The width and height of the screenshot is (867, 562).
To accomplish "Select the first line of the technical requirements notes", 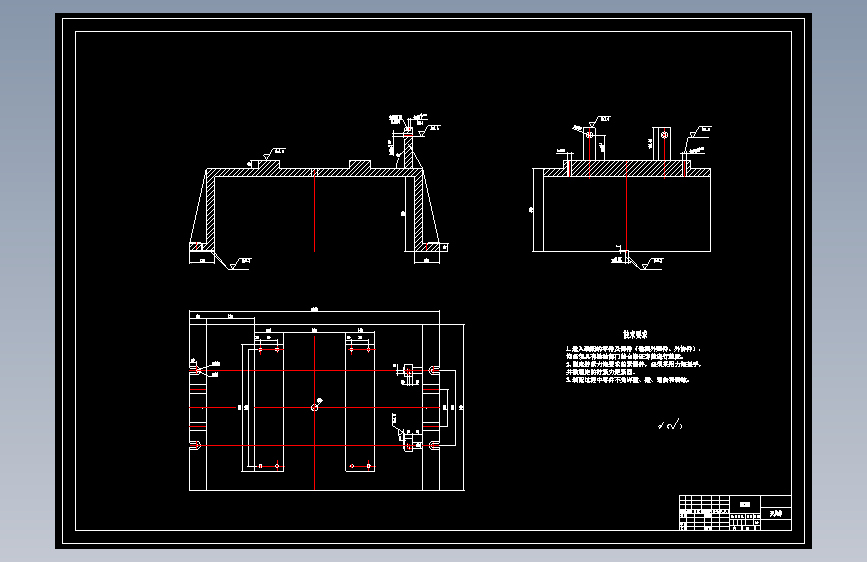I will tap(633, 349).
